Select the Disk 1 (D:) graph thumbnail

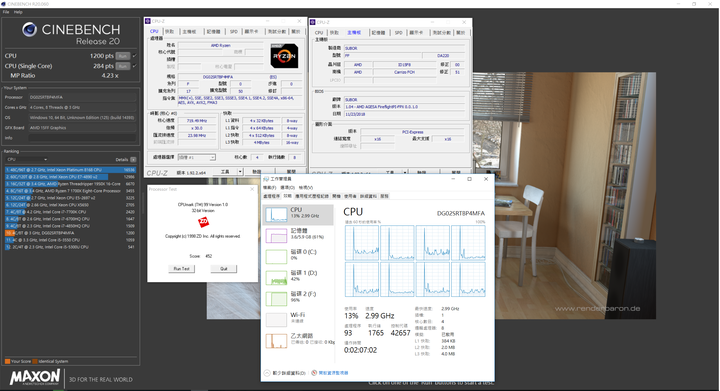[x=276, y=278]
